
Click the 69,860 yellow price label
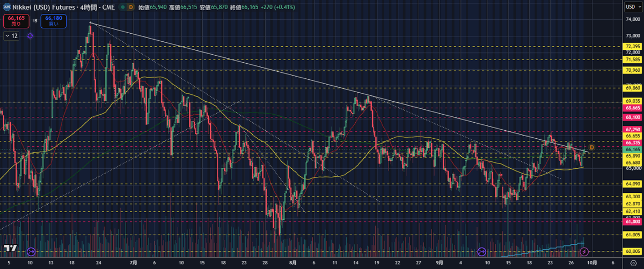pos(632,87)
